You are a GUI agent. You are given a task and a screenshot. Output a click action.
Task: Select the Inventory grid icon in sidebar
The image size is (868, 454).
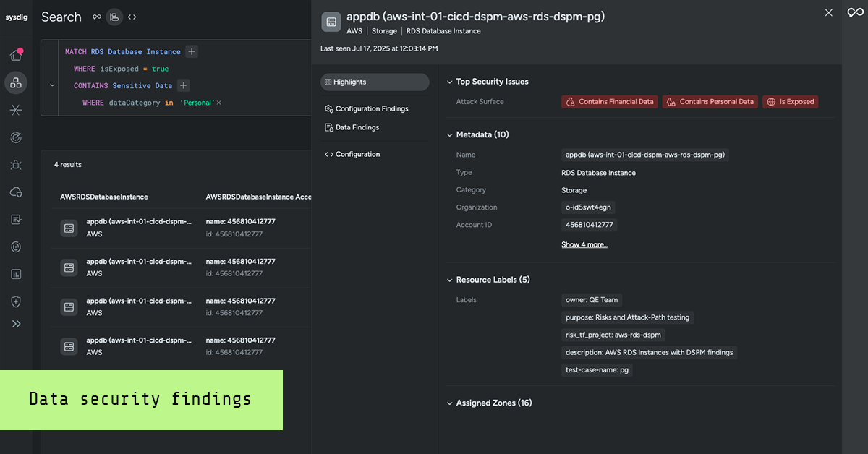(16, 82)
